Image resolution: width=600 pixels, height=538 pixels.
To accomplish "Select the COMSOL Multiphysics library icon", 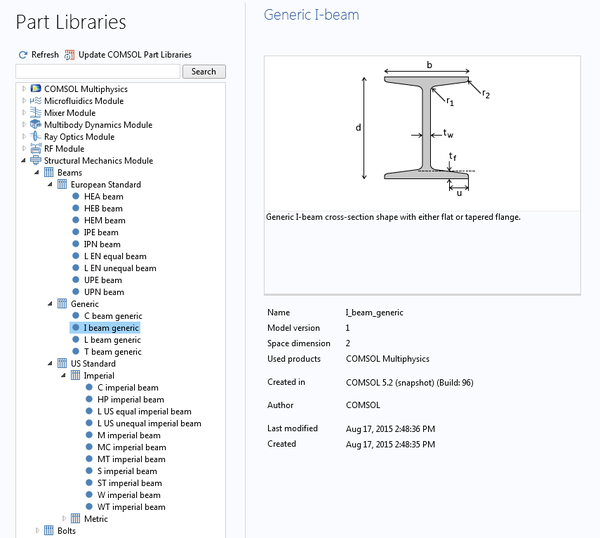I will 36,89.
